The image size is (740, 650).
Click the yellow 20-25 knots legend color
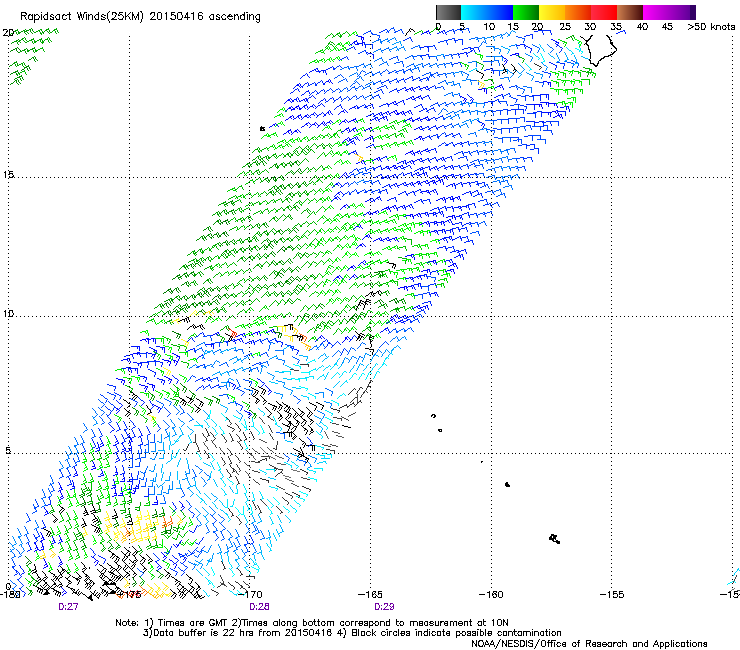[x=552, y=12]
